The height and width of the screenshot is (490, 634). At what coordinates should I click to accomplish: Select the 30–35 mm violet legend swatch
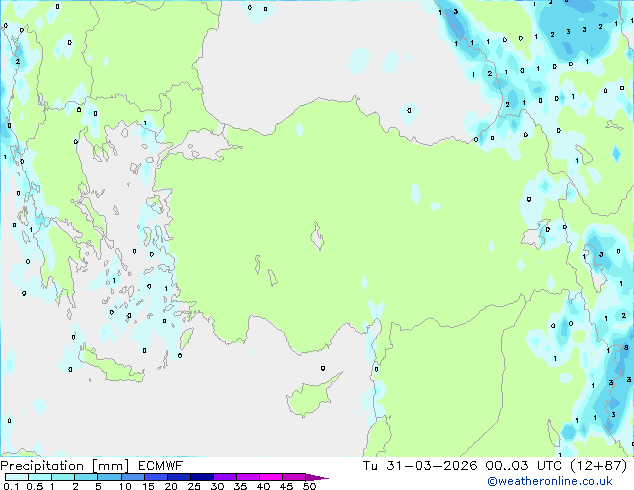pos(224,477)
